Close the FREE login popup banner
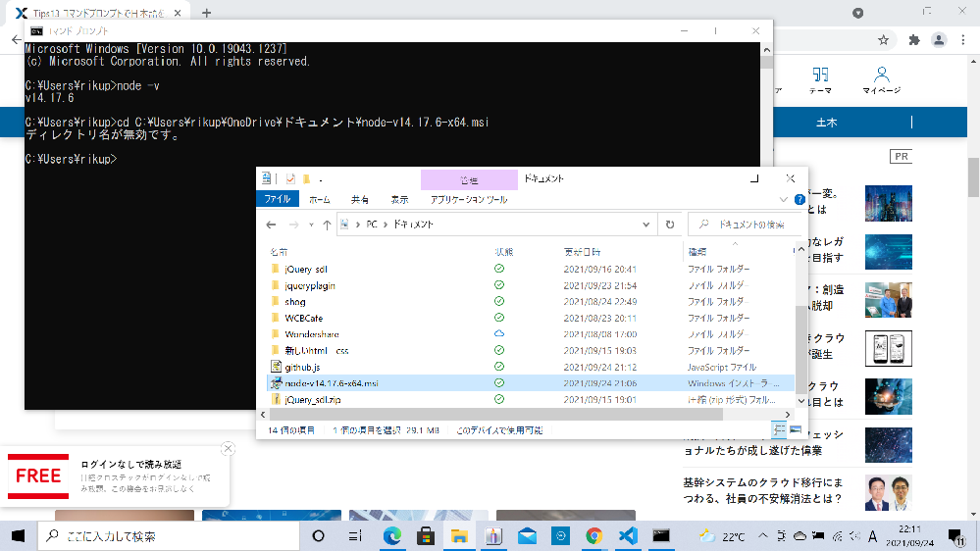The width and height of the screenshot is (980, 551). point(228,449)
